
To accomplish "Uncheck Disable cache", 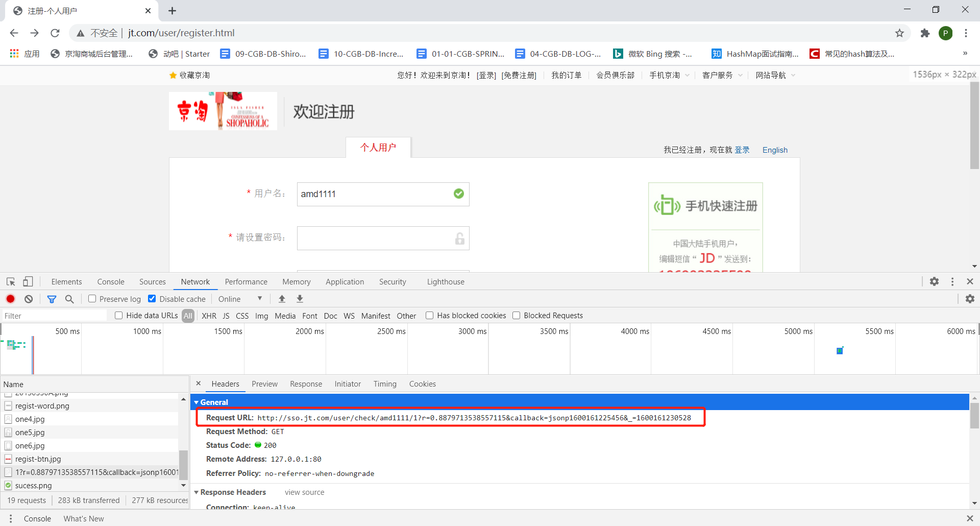I will 152,299.
